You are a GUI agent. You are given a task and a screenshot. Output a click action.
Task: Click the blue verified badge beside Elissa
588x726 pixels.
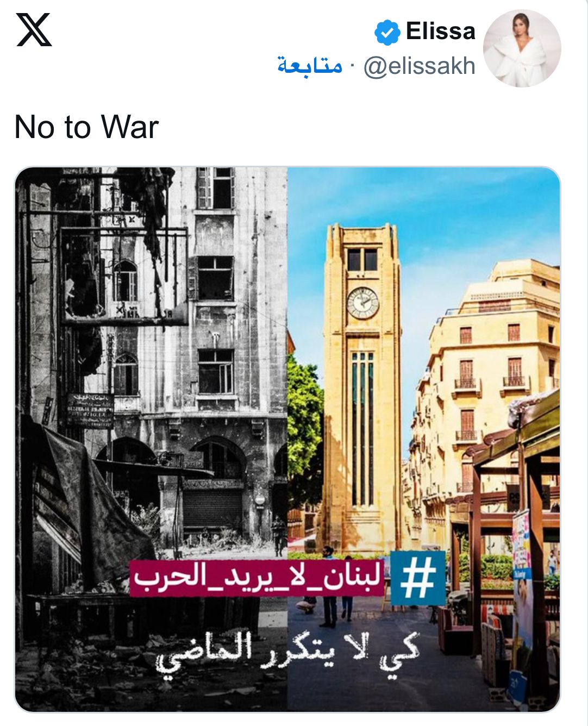[x=387, y=33]
